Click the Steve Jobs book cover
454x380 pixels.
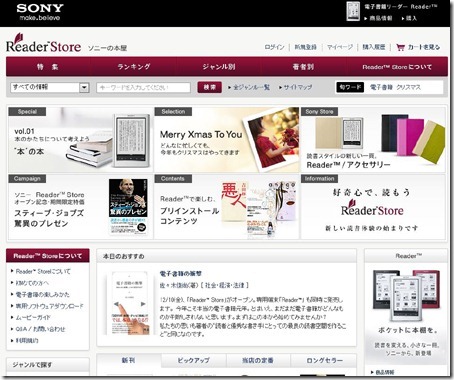click(128, 207)
